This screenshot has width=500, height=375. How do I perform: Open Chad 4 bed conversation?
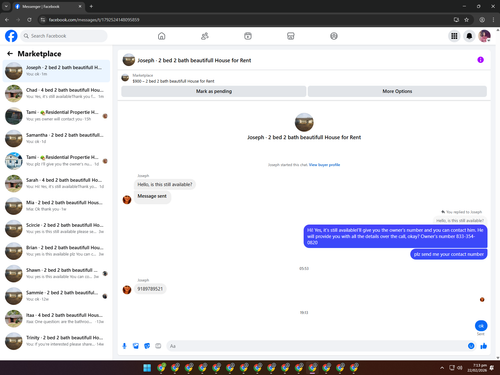[56, 93]
